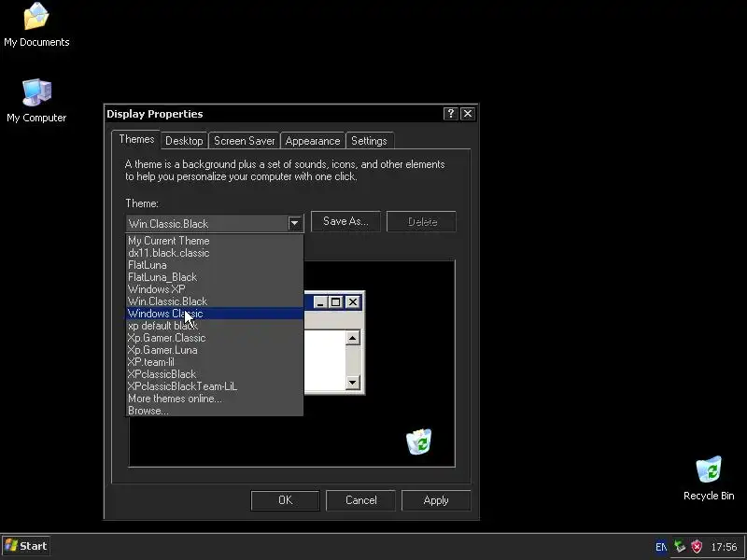The height and width of the screenshot is (560, 747).
Task: Close the Display Properties dialog
Action: pyautogui.click(x=468, y=113)
